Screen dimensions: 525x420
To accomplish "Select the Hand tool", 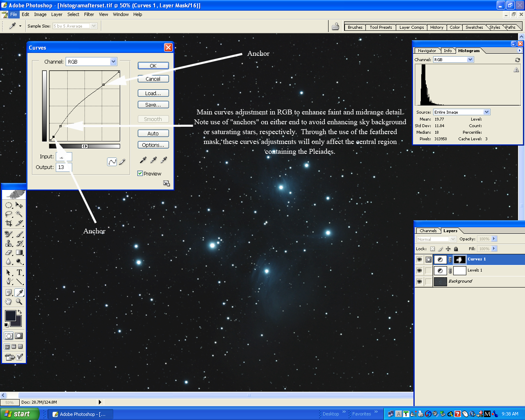I will point(9,302).
